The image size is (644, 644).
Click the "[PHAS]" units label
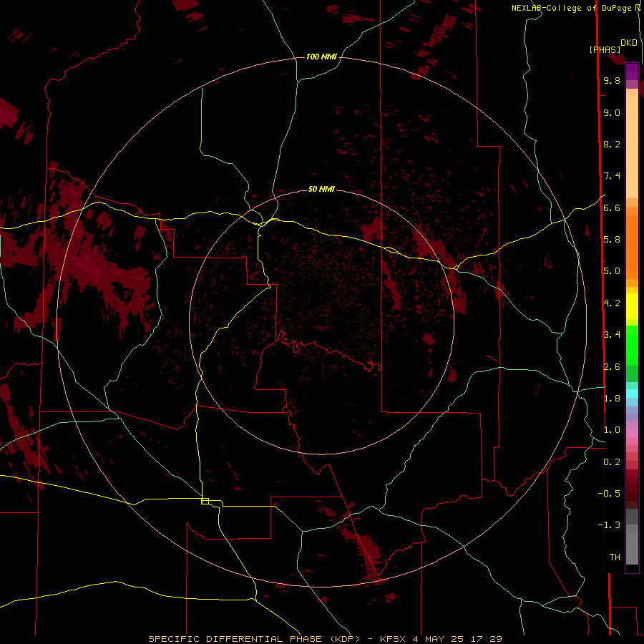click(605, 49)
